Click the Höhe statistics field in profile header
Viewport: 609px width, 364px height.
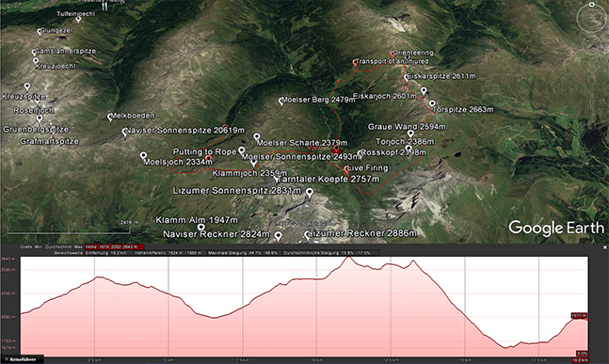coord(115,246)
